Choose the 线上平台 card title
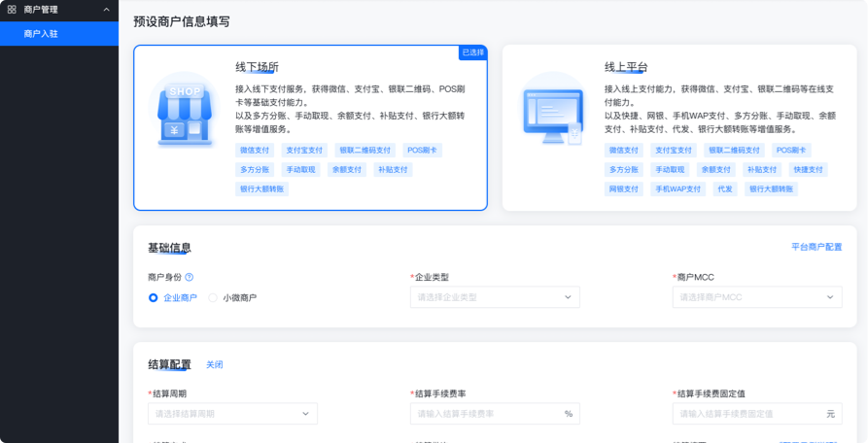The width and height of the screenshot is (868, 443). (626, 67)
